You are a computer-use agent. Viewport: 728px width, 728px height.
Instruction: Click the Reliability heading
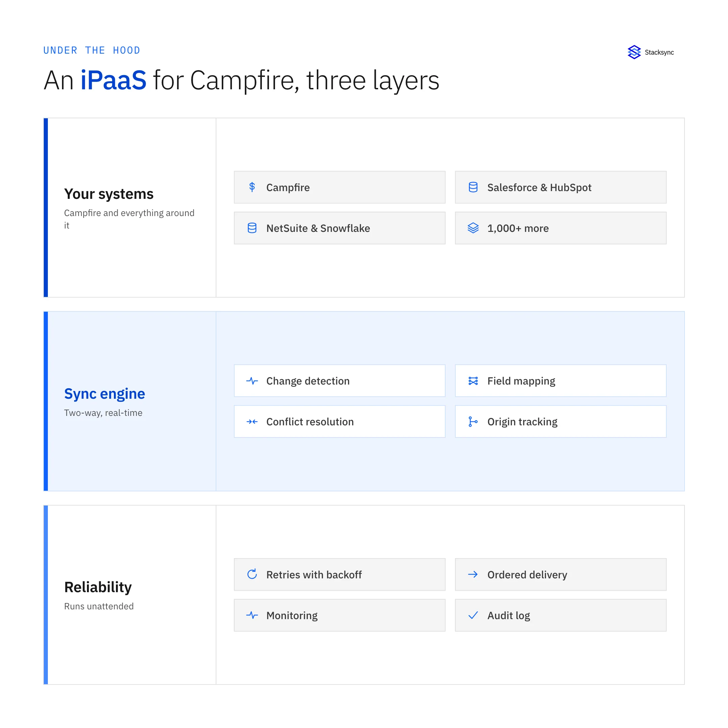click(98, 587)
